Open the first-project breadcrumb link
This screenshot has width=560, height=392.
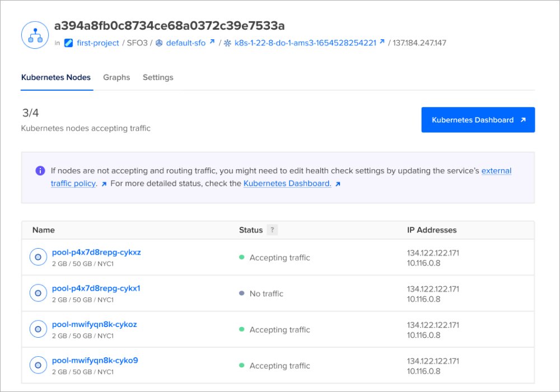pos(97,43)
